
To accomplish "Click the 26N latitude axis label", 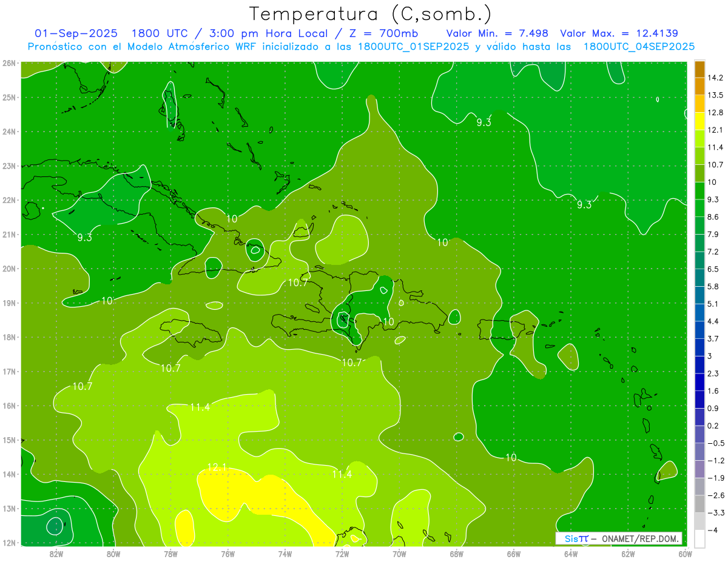I will point(9,63).
